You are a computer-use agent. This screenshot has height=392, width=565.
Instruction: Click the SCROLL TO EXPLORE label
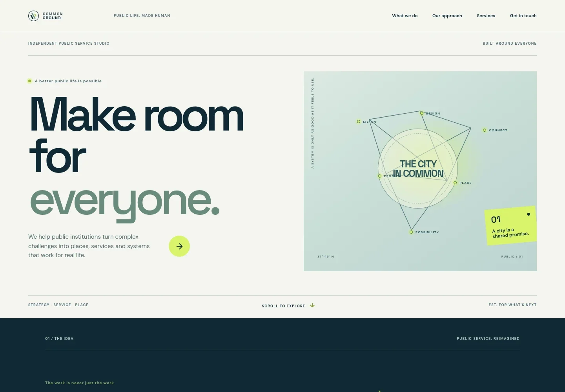pyautogui.click(x=283, y=306)
